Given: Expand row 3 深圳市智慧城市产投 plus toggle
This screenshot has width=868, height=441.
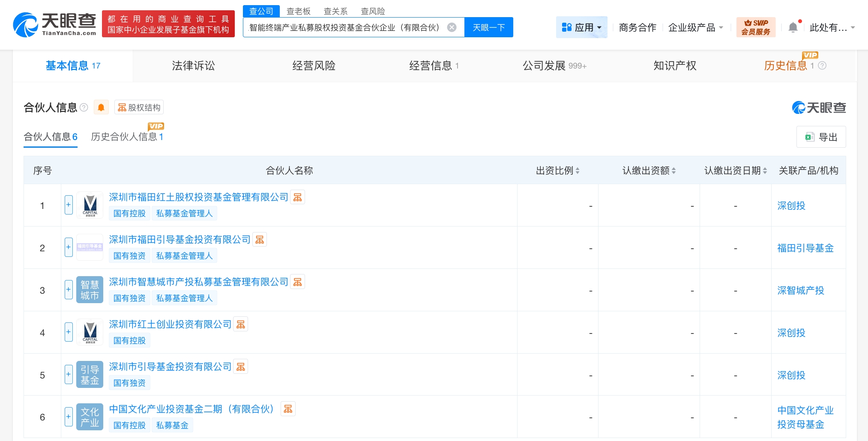Looking at the screenshot, I should click(69, 290).
